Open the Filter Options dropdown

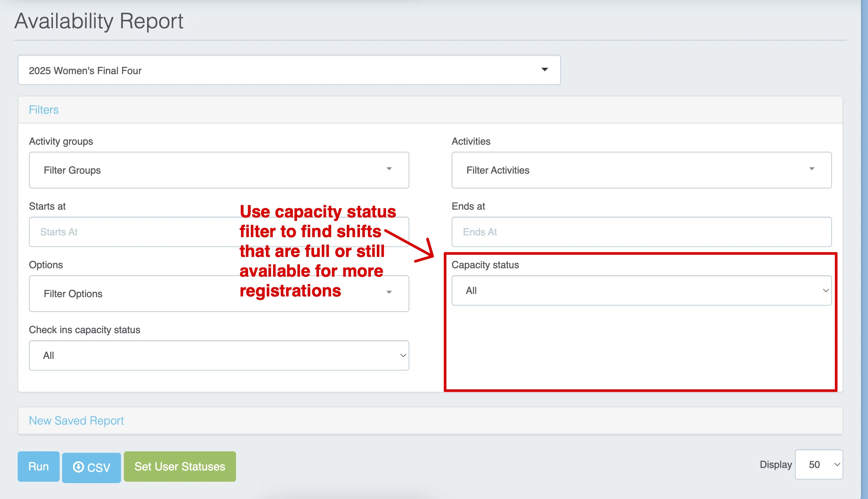click(x=219, y=294)
